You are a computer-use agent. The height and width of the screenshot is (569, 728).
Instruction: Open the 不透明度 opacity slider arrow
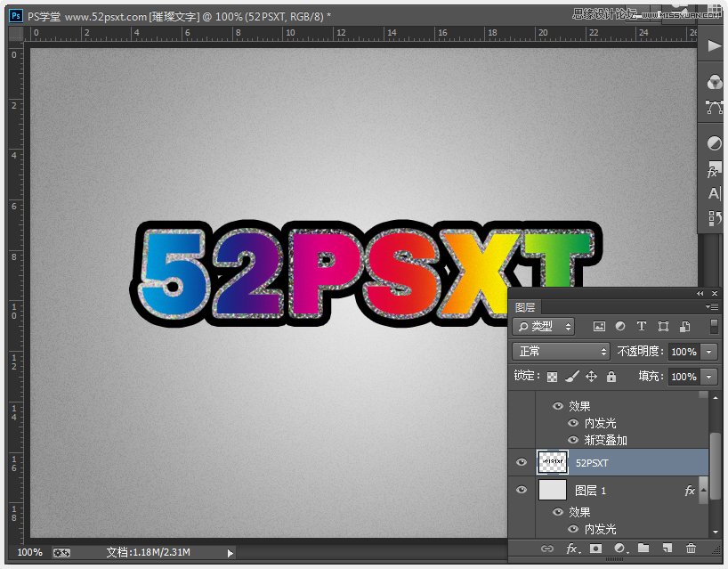[709, 352]
